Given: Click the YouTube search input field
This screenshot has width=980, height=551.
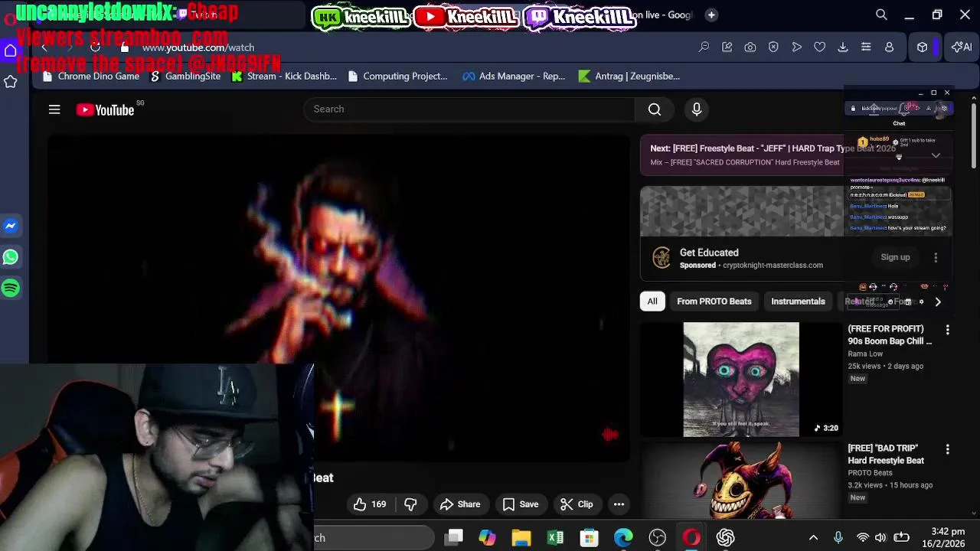Looking at the screenshot, I should coord(469,109).
